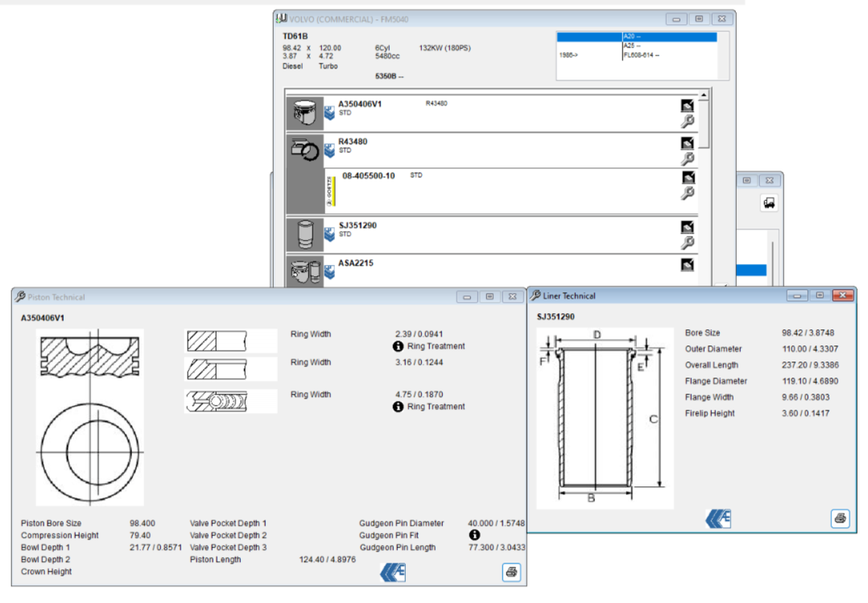Click the part number 08-405500-10
Viewport: 868px width, 603px height.
click(369, 176)
